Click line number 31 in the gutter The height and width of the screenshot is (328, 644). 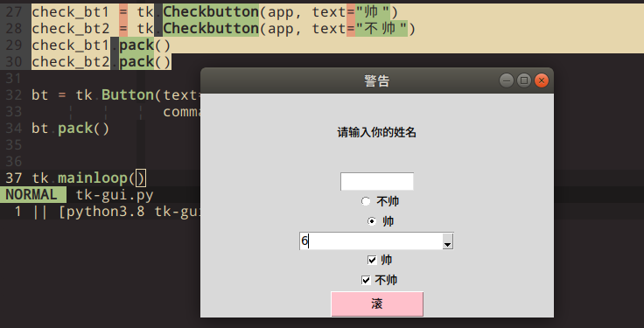[x=13, y=78]
